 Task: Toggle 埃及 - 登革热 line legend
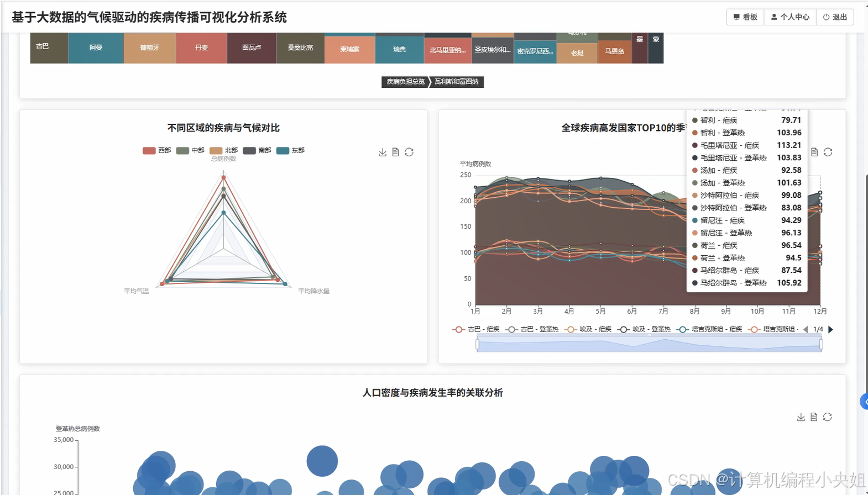[644, 329]
